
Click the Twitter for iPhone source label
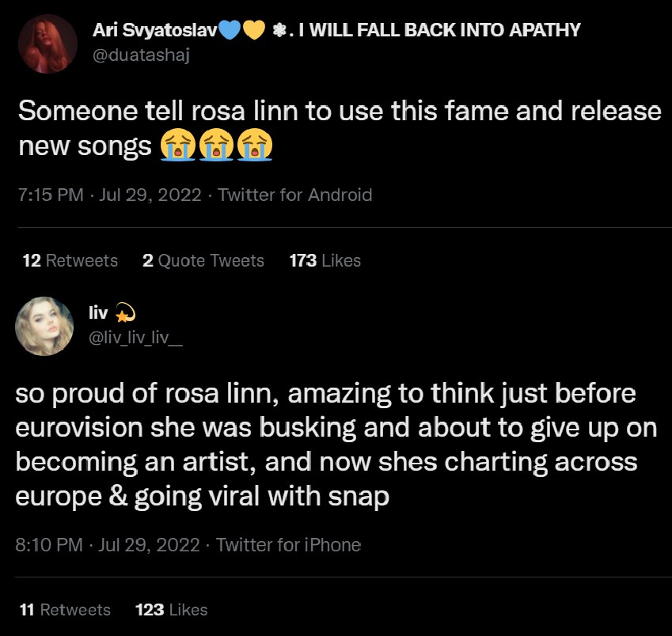click(288, 545)
